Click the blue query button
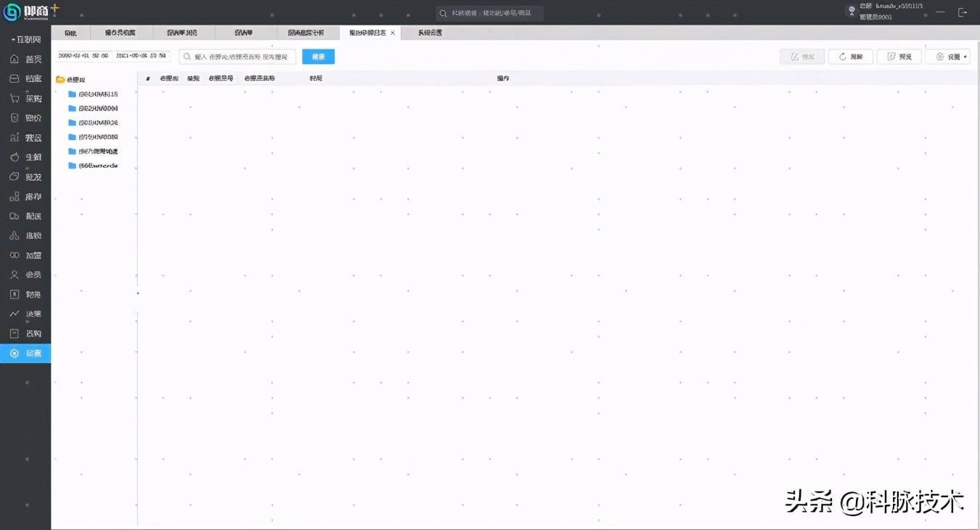Viewport: 980px width, 530px height. (x=318, y=57)
